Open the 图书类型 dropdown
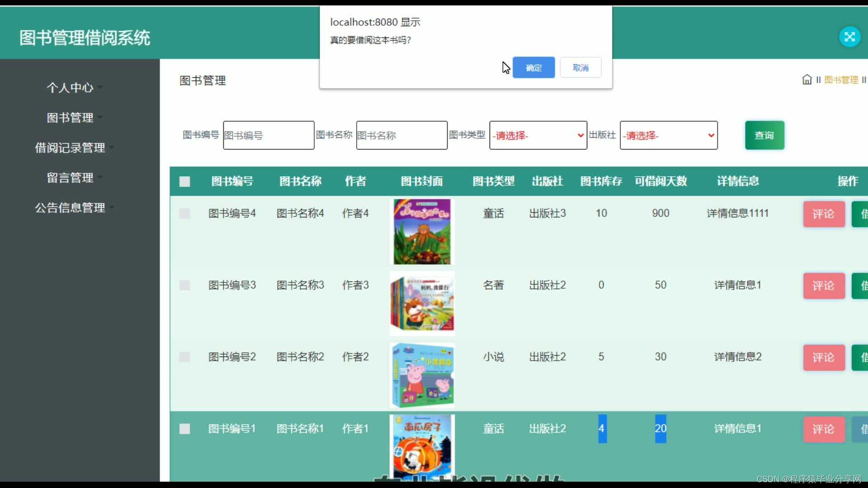 point(538,135)
